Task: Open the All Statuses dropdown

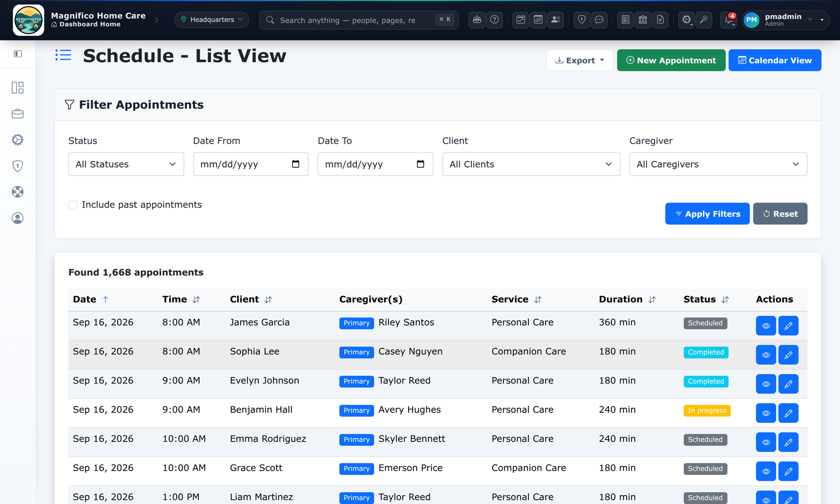Action: point(126,164)
